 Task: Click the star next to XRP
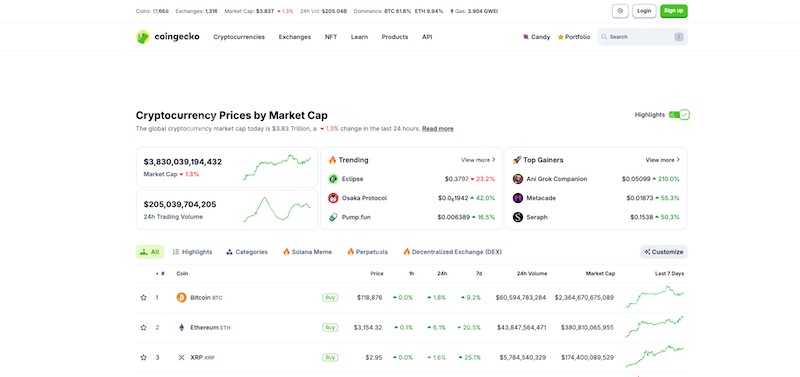tap(143, 358)
